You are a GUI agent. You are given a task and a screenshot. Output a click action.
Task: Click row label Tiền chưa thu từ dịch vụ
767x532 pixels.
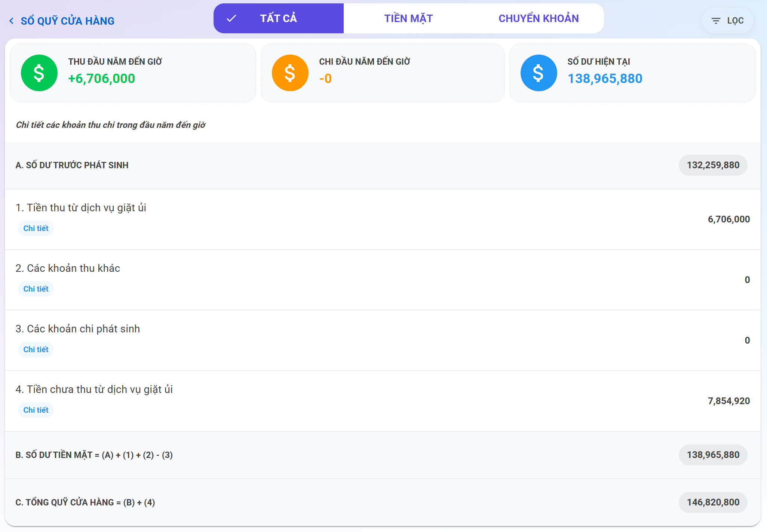[x=94, y=390]
